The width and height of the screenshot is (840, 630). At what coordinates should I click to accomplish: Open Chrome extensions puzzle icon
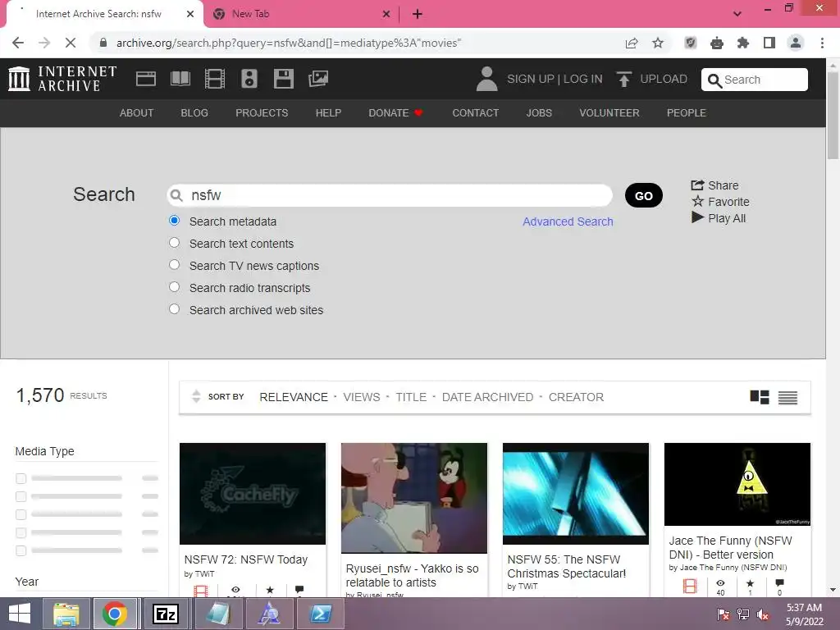click(743, 43)
